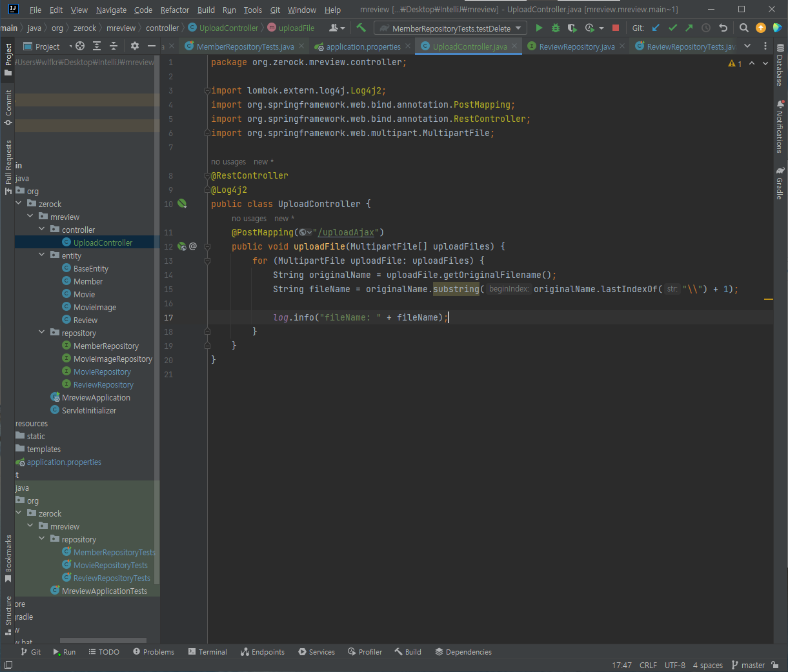Image resolution: width=788 pixels, height=672 pixels.
Task: Click the uploadFile breadcrumb
Action: (x=291, y=28)
